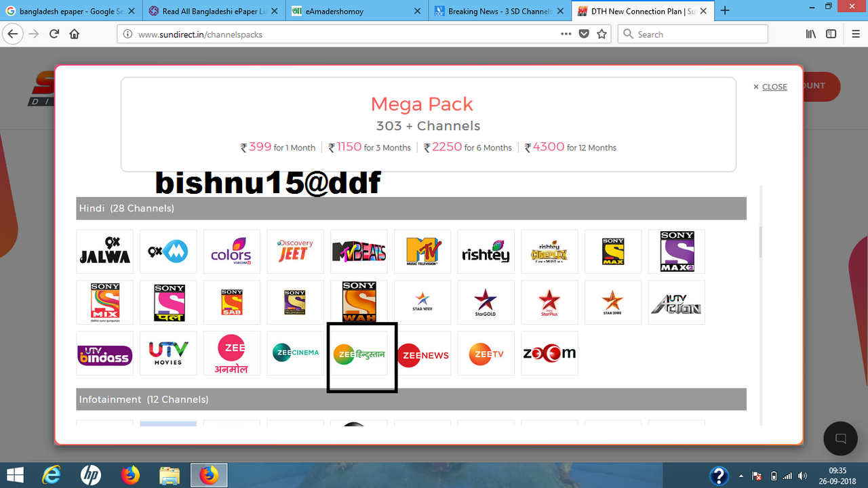
Task: Click the Star Bharat channel logo
Action: [422, 302]
